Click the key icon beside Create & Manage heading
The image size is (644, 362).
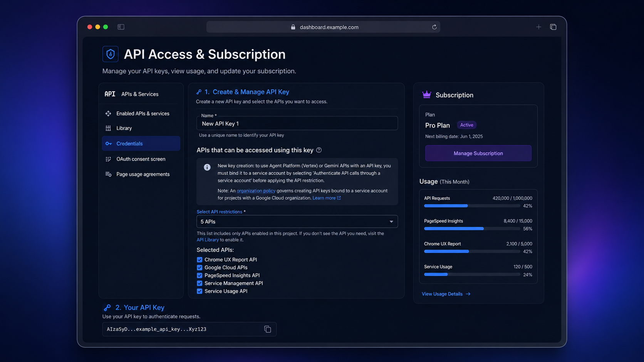199,92
